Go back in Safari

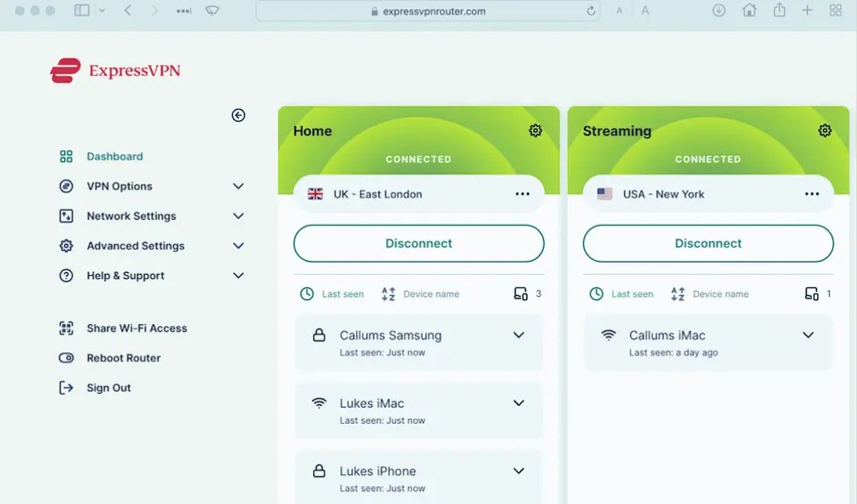pos(128,10)
